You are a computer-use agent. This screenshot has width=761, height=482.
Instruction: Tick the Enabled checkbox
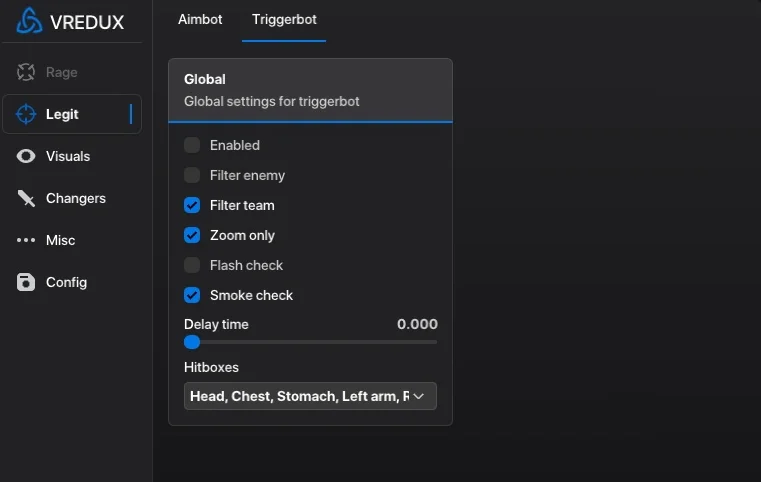[x=192, y=145]
